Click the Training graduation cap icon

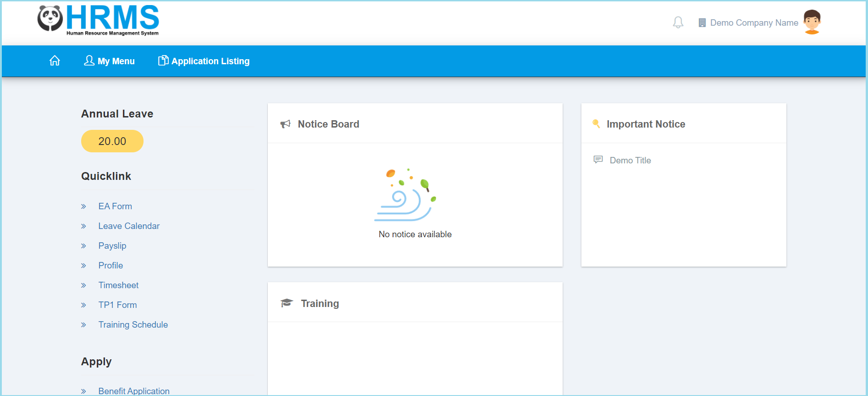[x=287, y=303]
